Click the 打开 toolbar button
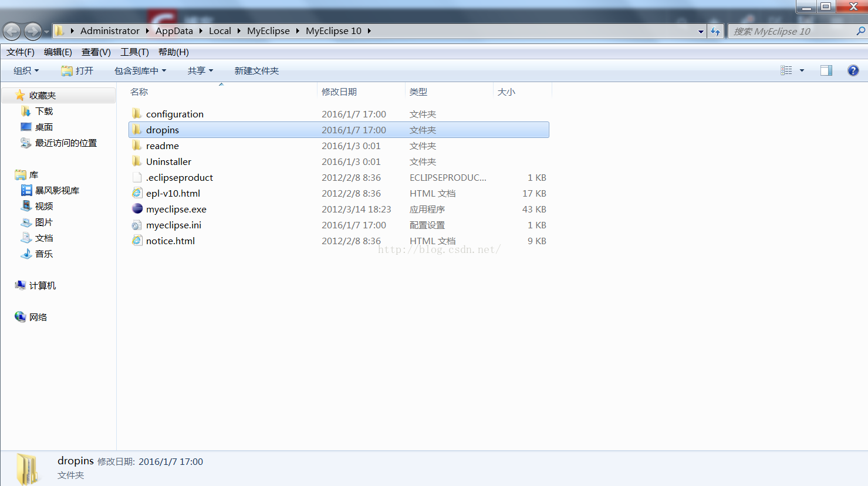 [x=77, y=70]
